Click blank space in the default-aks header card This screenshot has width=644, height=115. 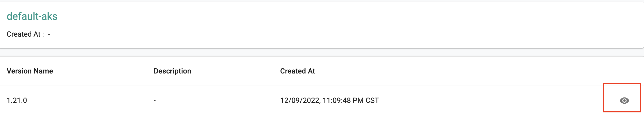click(334, 26)
